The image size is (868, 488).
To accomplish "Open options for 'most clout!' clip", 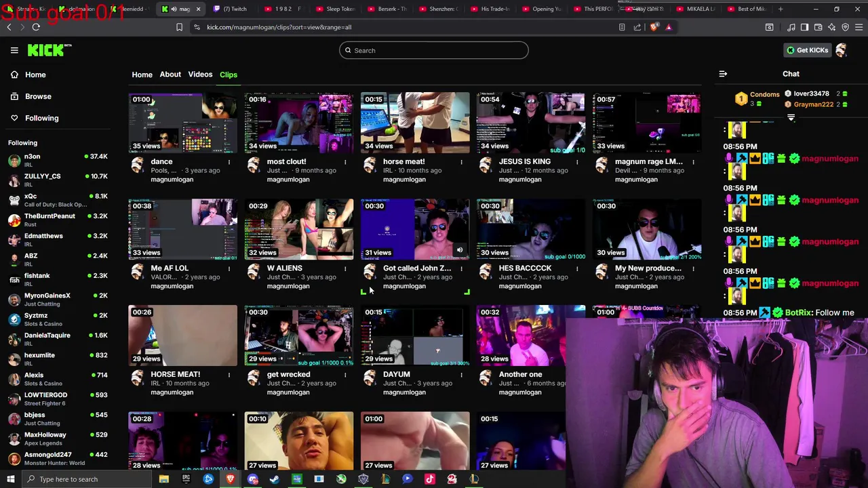I will click(x=345, y=162).
